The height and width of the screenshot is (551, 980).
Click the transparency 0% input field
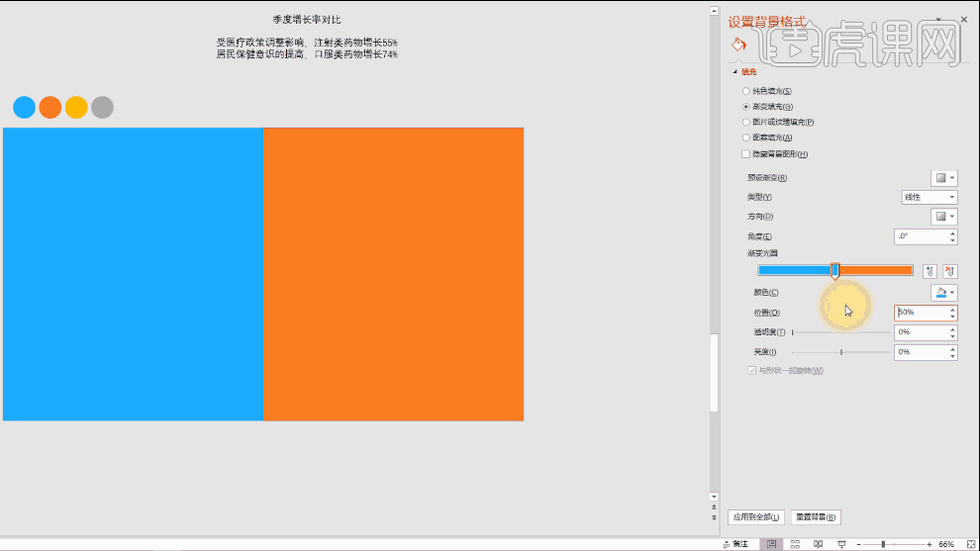coord(922,332)
